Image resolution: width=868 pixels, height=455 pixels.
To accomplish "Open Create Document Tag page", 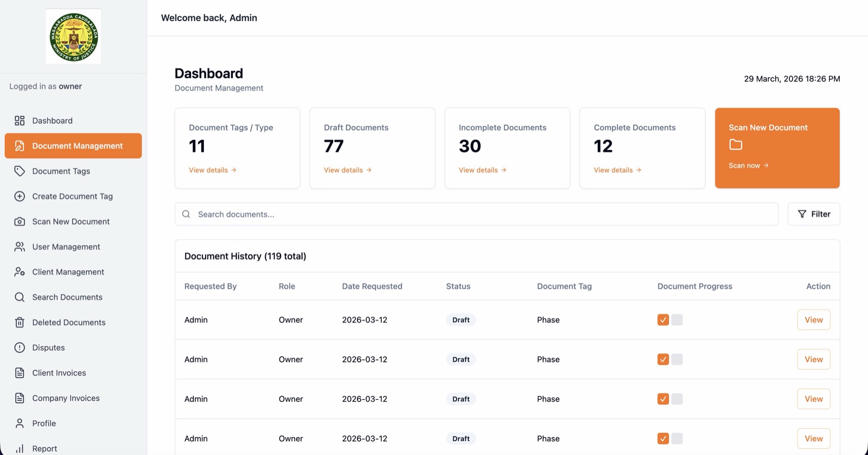I will (x=73, y=196).
